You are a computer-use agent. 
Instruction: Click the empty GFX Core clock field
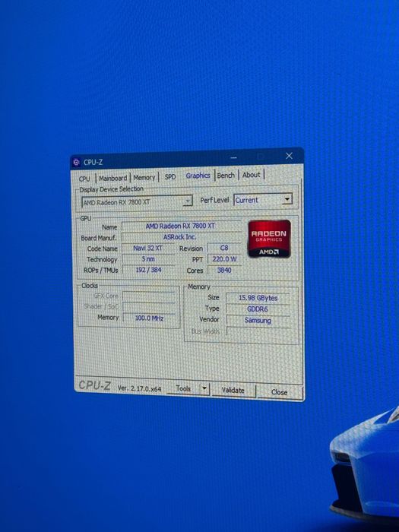[x=149, y=296]
